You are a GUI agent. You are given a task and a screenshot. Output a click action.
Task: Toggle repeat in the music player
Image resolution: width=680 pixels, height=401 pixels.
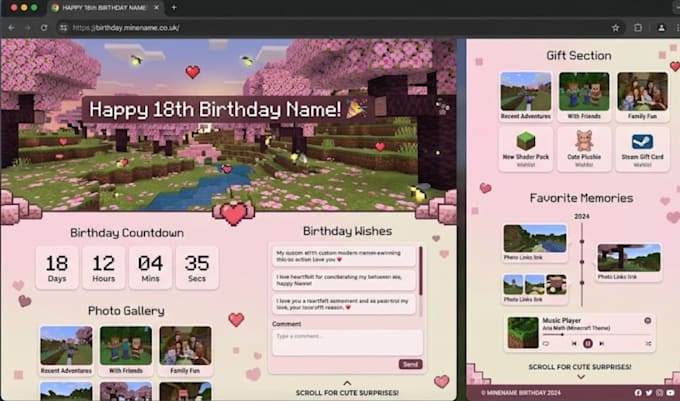546,343
